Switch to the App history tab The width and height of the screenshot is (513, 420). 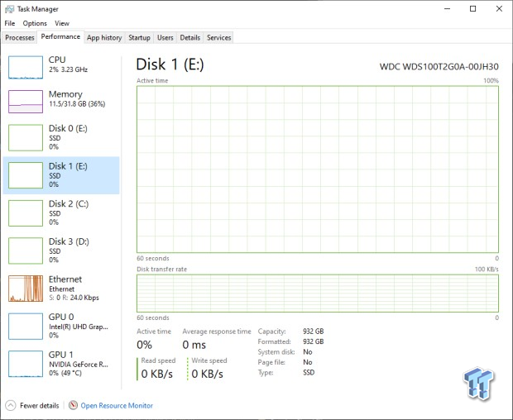coord(104,37)
